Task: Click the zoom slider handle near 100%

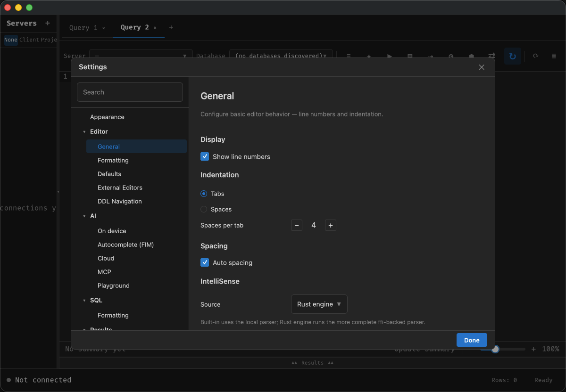Action: (495, 349)
